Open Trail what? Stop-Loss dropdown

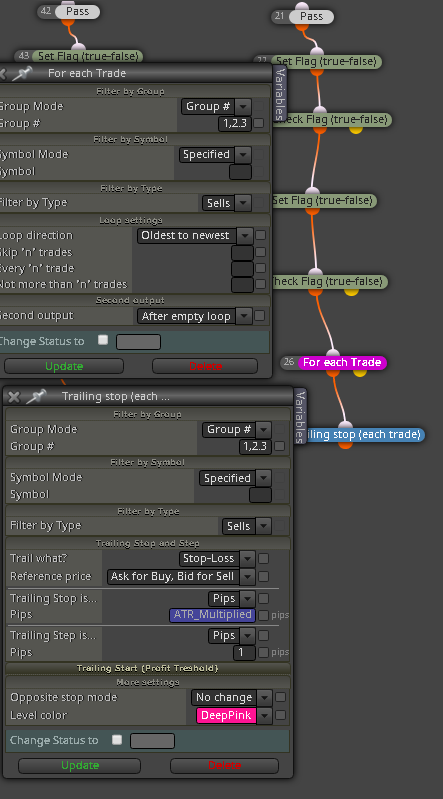point(247,558)
